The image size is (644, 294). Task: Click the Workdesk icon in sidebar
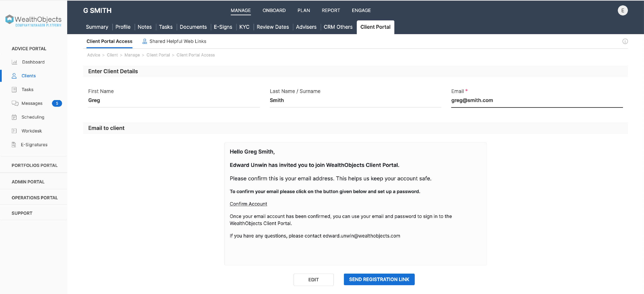pos(14,131)
